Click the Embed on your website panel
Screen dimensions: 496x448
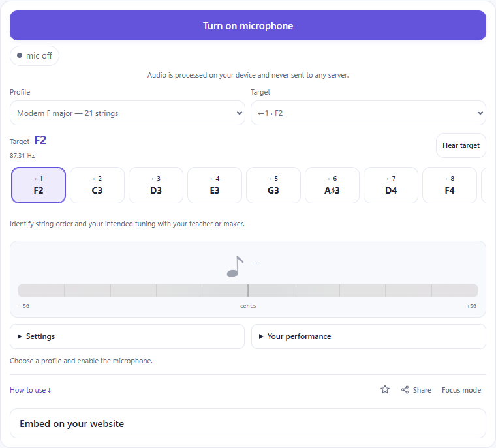pyautogui.click(x=248, y=423)
